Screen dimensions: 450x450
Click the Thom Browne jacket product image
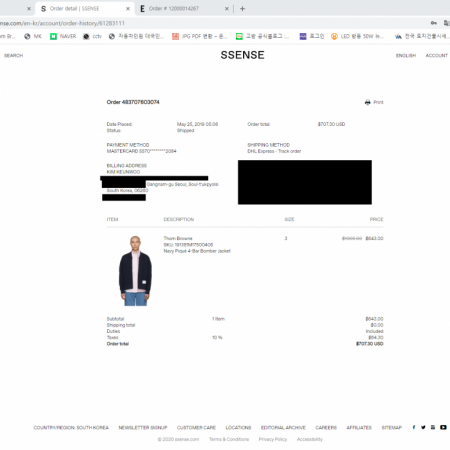pyautogui.click(x=135, y=270)
